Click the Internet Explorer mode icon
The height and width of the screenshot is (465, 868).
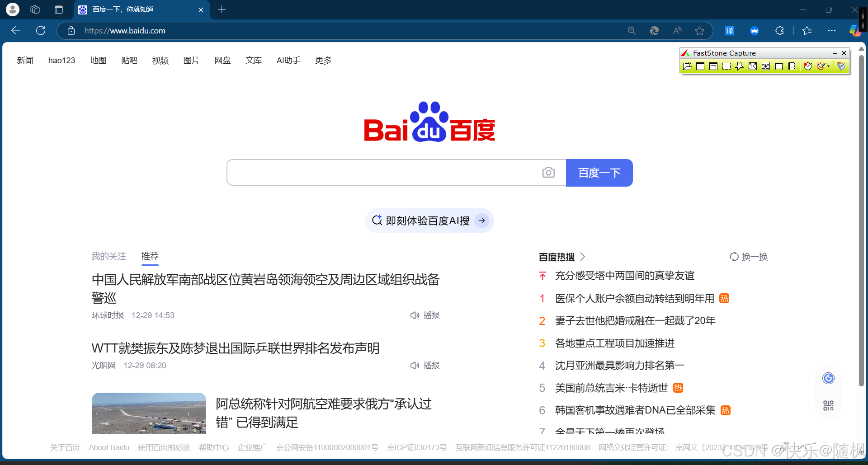click(654, 31)
